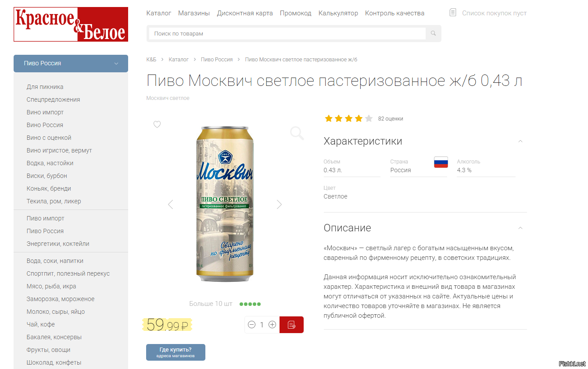This screenshot has width=588, height=369.
Task: Open the Калькулятор menu item
Action: tap(338, 13)
